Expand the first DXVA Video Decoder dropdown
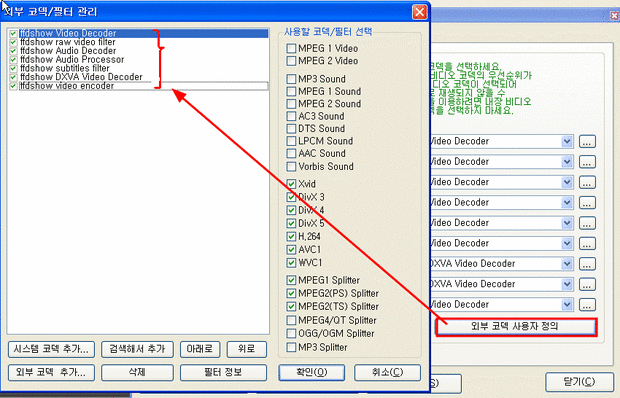Screen dimensions: 620x398 coord(567,264)
